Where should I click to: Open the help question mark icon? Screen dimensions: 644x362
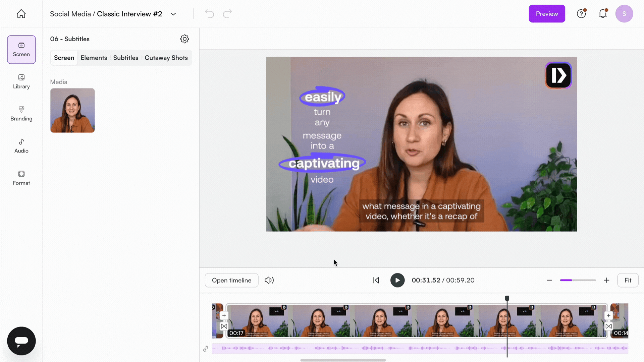tap(581, 14)
